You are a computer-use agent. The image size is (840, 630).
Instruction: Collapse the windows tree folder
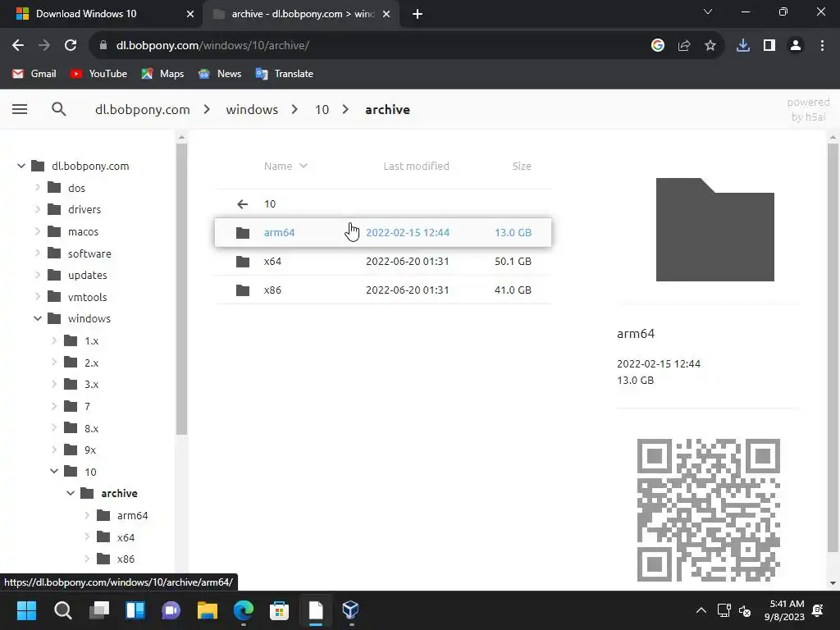coord(38,319)
